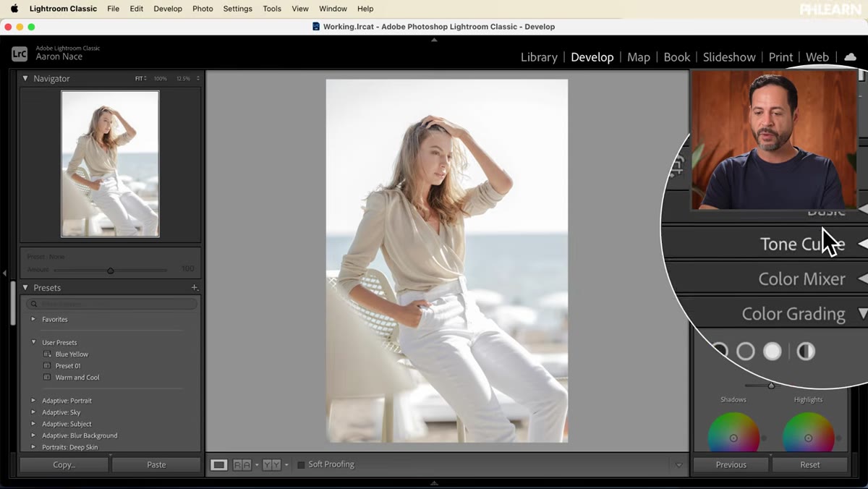Screen dimensions: 868x489
Task: Expand the Adaptive: Sky preset group
Action: [x=33, y=412]
